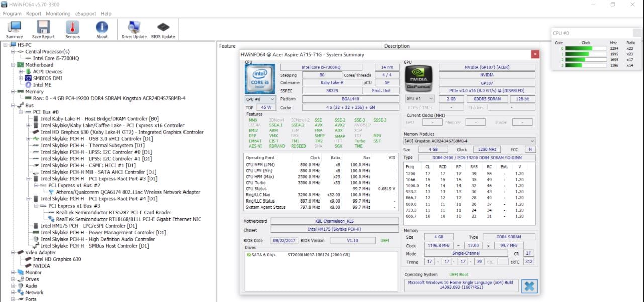Click the Core 0 clock bar

point(586,48)
